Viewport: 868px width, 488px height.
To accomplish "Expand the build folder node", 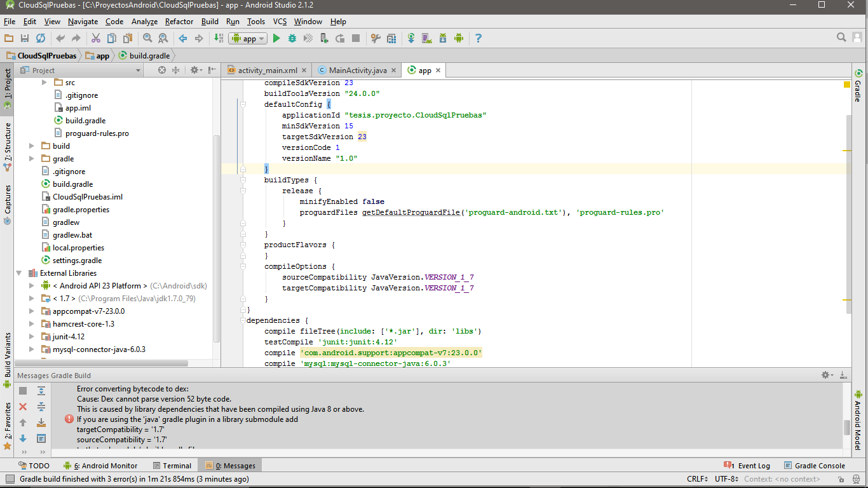I will coord(32,146).
